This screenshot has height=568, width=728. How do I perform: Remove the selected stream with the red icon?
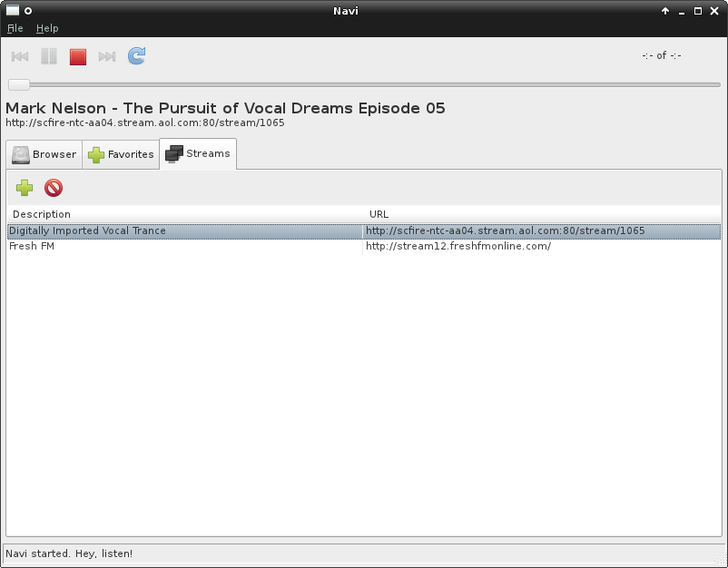click(x=54, y=188)
